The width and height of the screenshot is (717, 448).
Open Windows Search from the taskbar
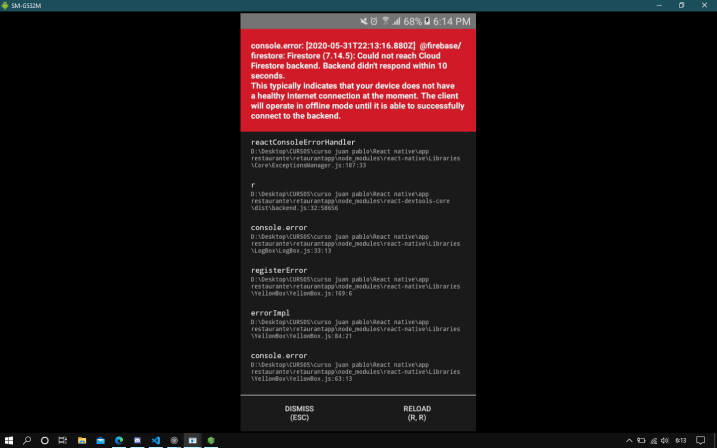tap(27, 440)
